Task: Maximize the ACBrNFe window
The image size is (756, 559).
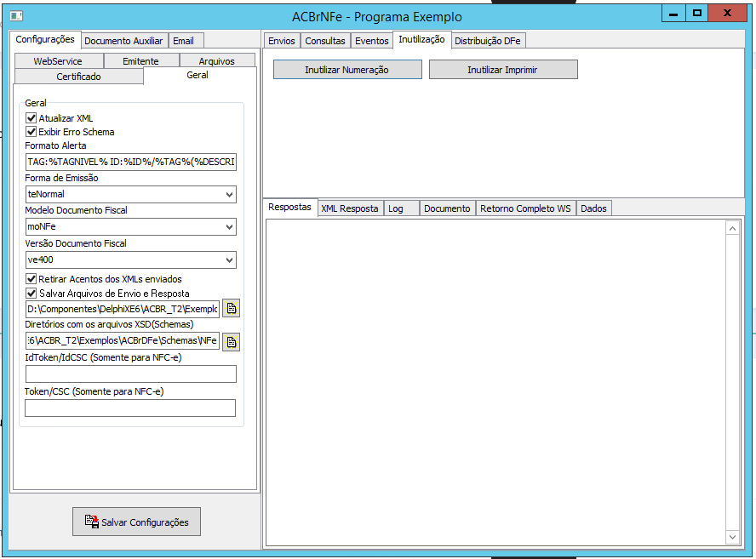Action: [x=696, y=14]
